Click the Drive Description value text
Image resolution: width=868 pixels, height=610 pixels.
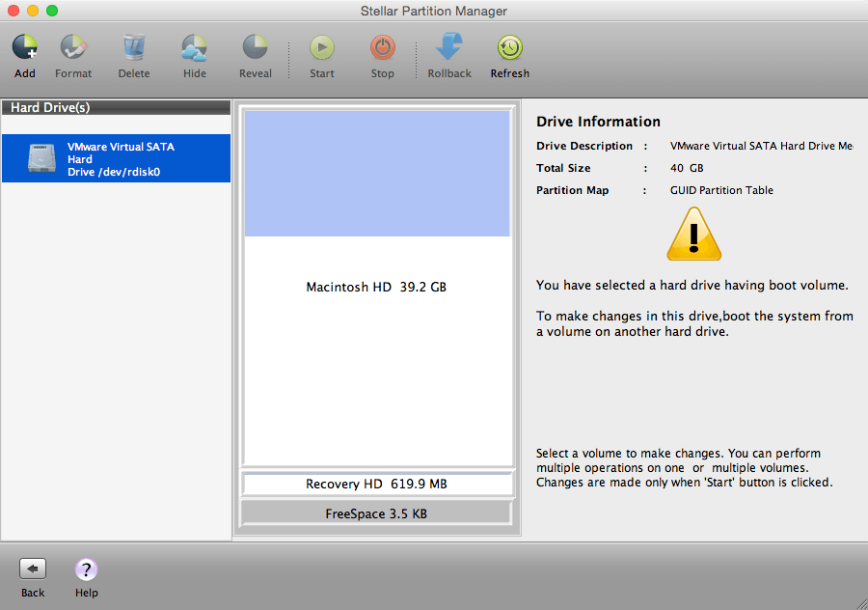761,146
